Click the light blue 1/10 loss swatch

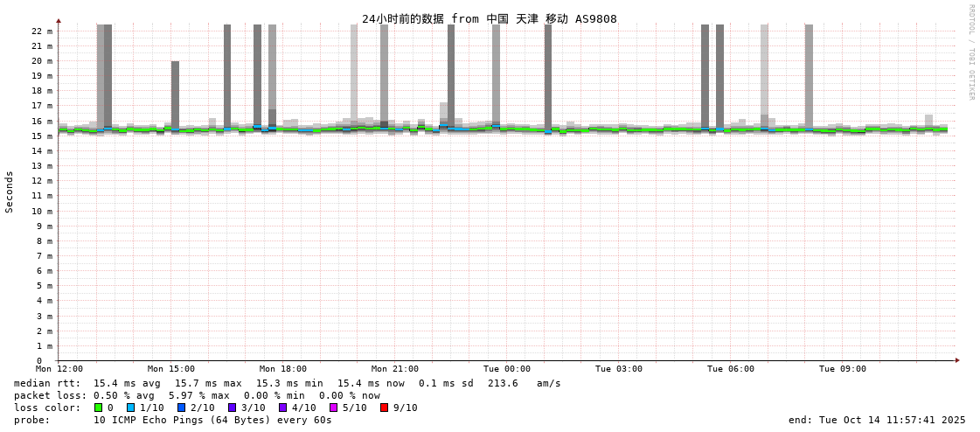pos(130,408)
